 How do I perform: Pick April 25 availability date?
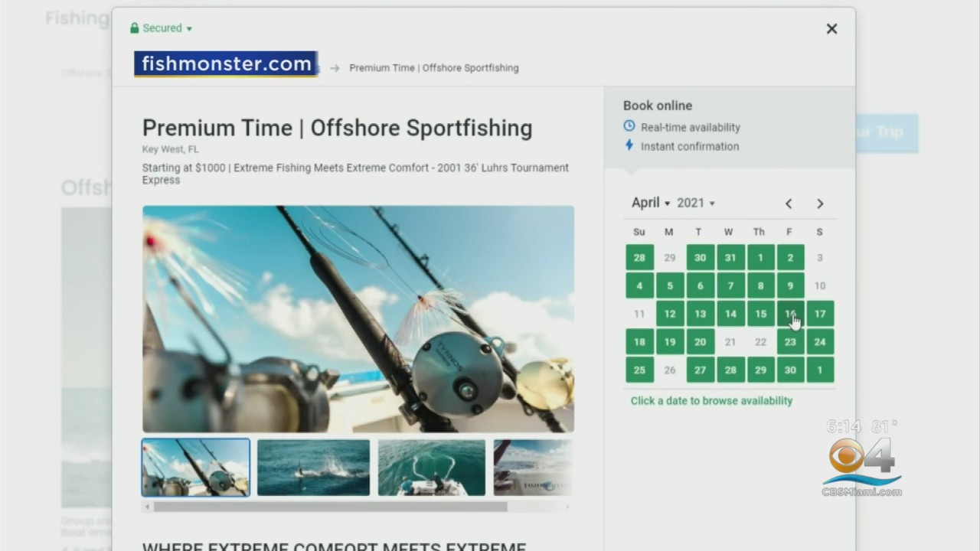point(639,370)
